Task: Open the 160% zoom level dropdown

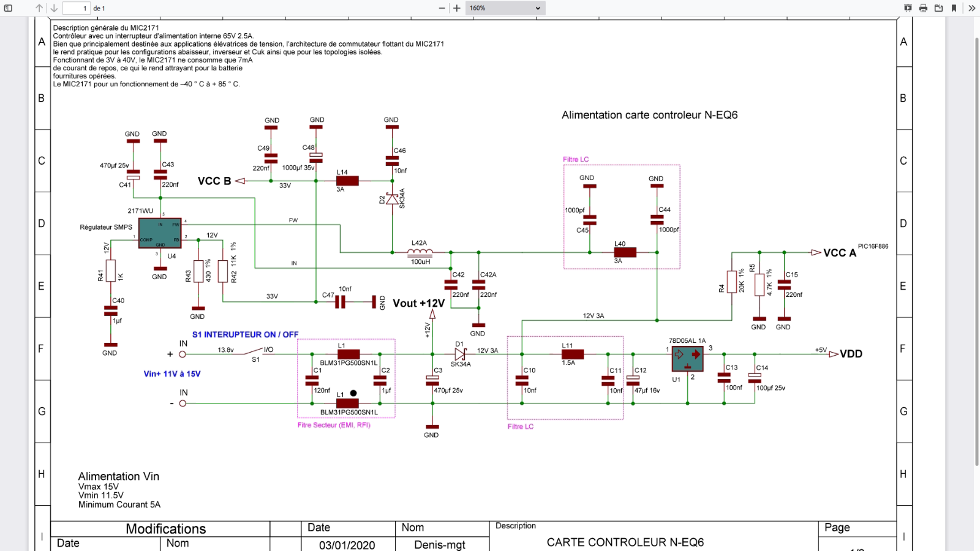Action: 505,8
